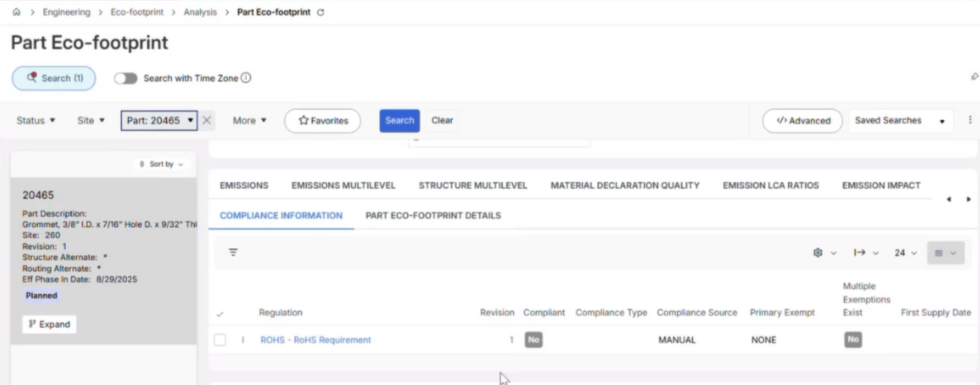Open the Emission Impact tab
The image size is (980, 385).
(881, 186)
